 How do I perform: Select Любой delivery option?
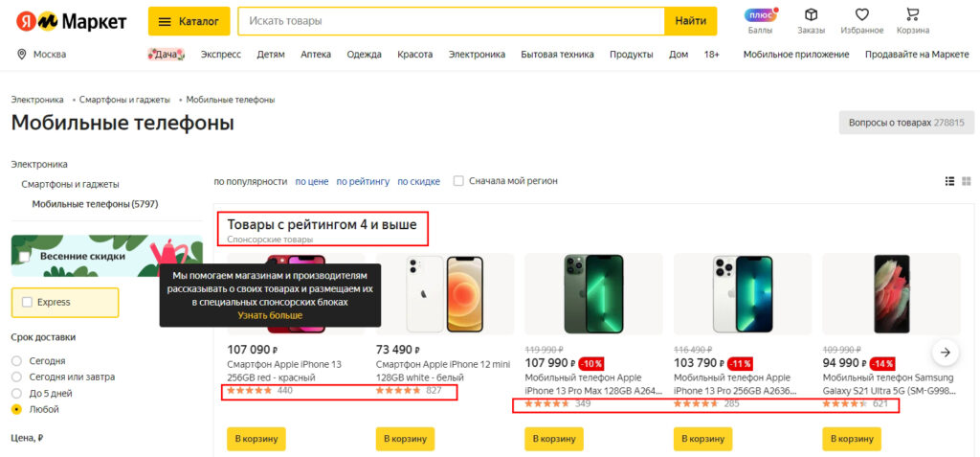(x=17, y=409)
